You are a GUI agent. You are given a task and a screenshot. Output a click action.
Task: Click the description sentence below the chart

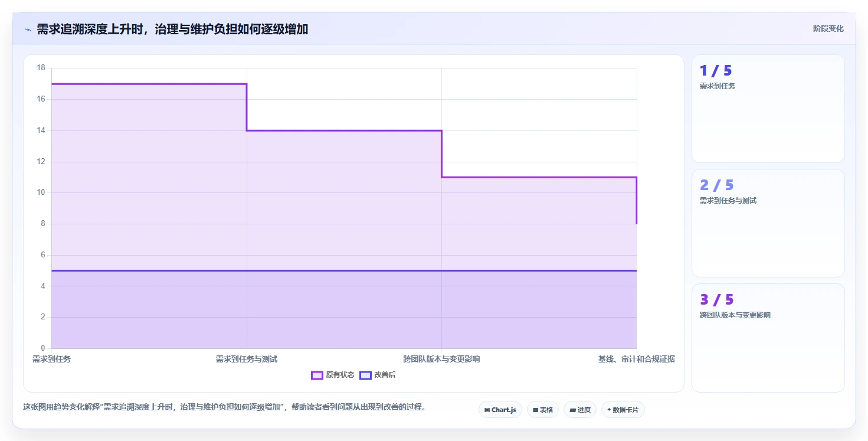[224, 407]
